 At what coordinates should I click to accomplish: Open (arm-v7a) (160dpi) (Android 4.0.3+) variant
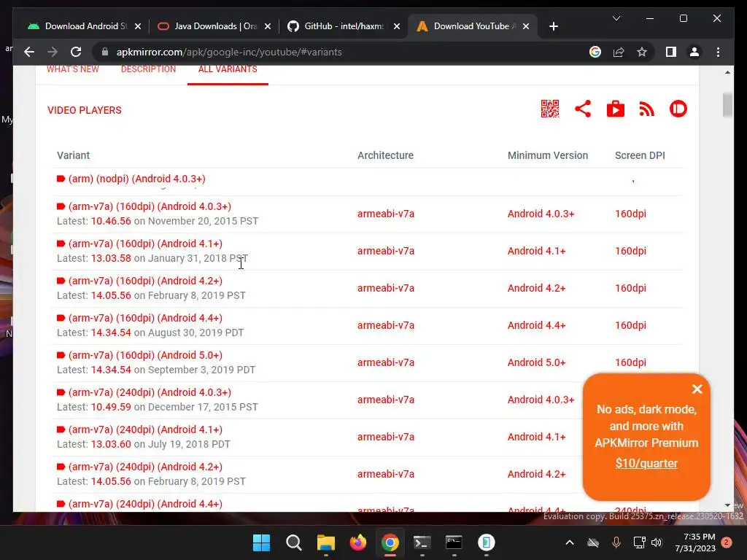click(x=150, y=206)
